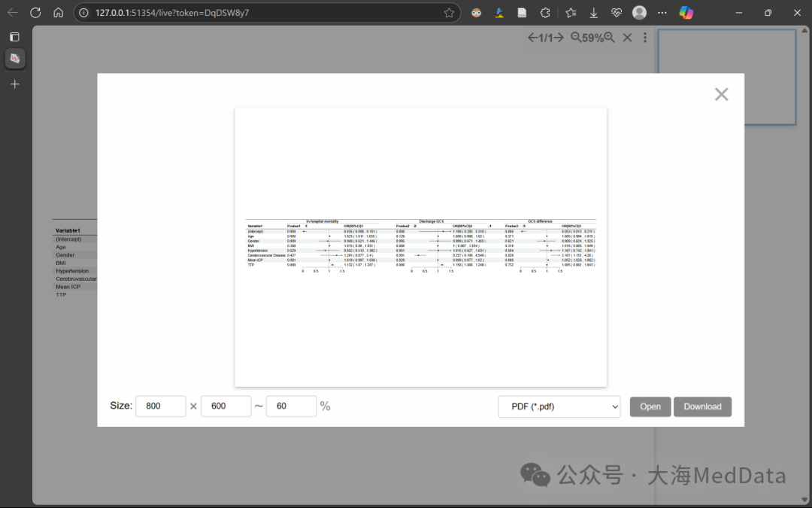Open the browser Downloads icon
This screenshot has width=812, height=508.
tap(593, 13)
